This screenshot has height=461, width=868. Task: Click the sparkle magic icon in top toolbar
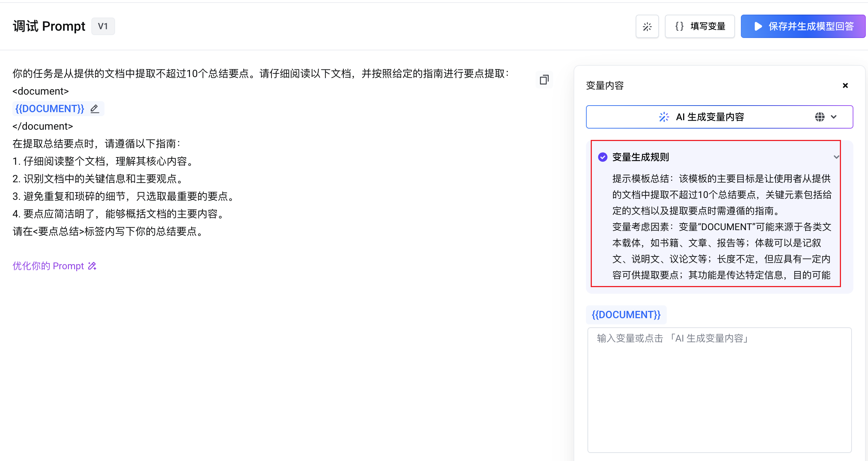[x=647, y=26]
